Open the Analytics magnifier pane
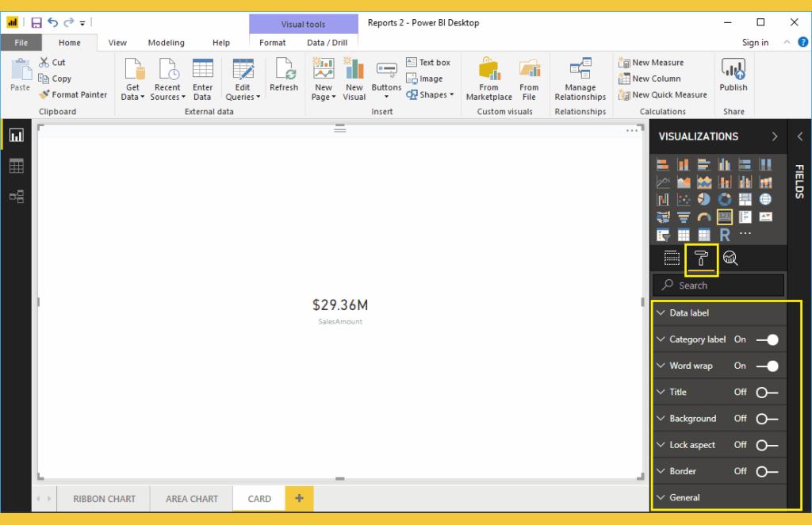 pos(730,258)
